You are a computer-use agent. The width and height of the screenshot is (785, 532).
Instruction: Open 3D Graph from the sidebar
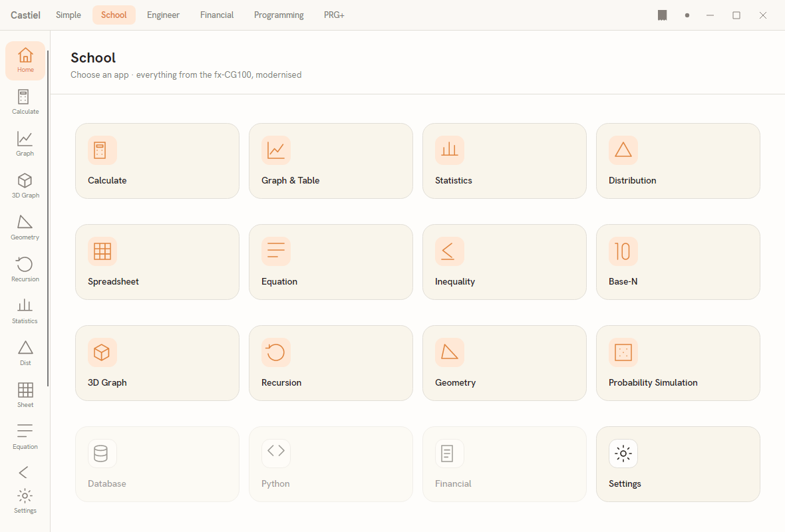[25, 186]
